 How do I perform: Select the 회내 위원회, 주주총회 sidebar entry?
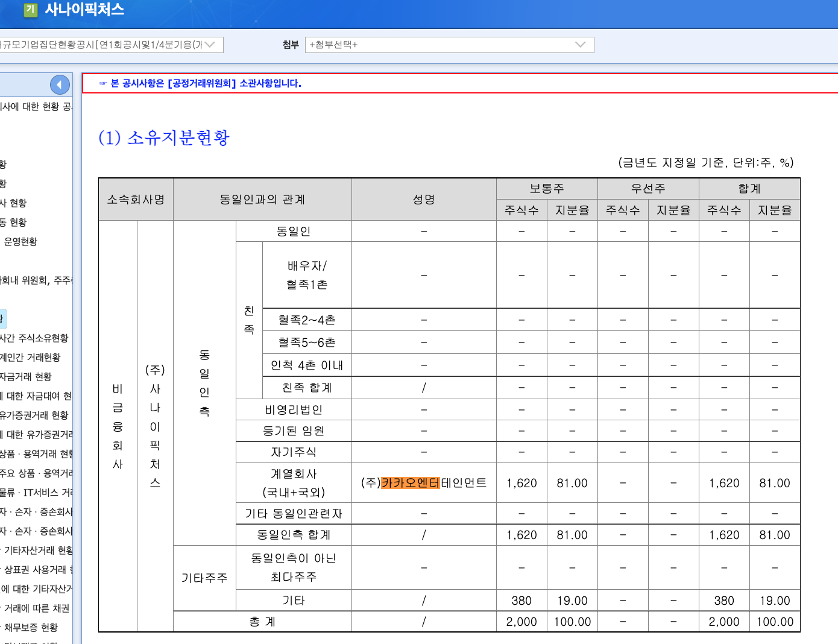(36, 280)
